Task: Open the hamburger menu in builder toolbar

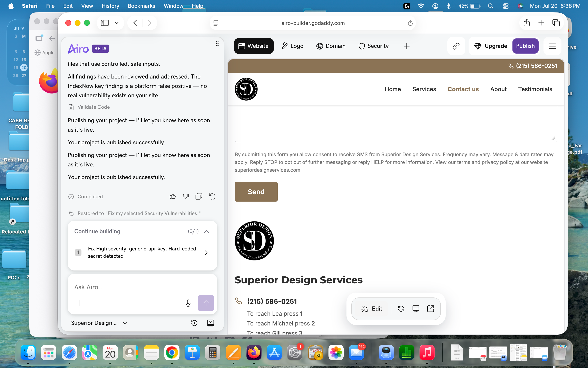Action: 552,46
